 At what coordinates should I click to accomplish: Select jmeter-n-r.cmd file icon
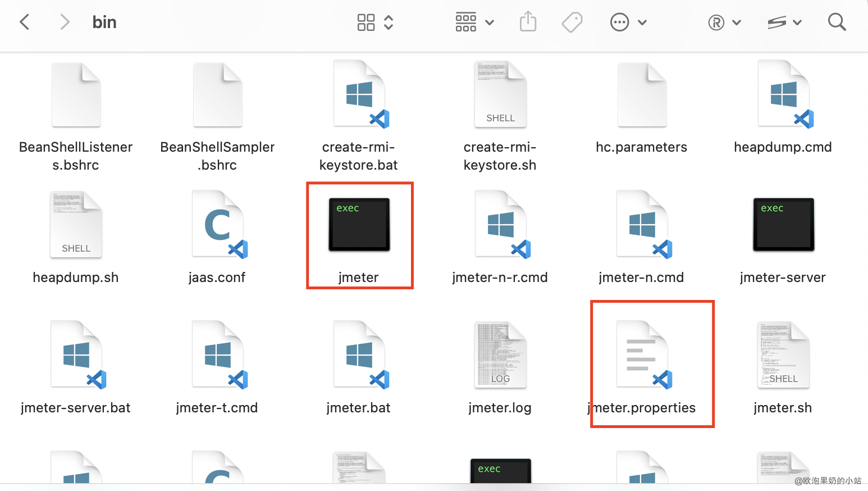click(x=502, y=225)
